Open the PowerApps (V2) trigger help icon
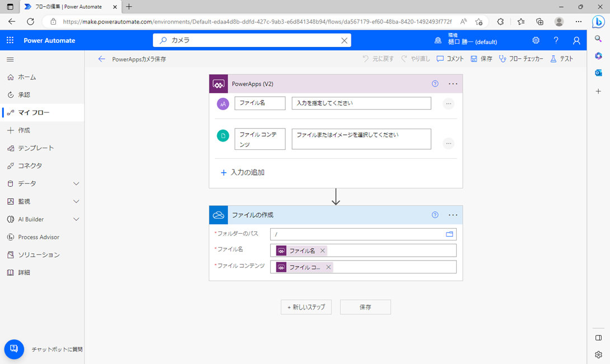Viewport: 610px width, 364px height. (x=435, y=84)
